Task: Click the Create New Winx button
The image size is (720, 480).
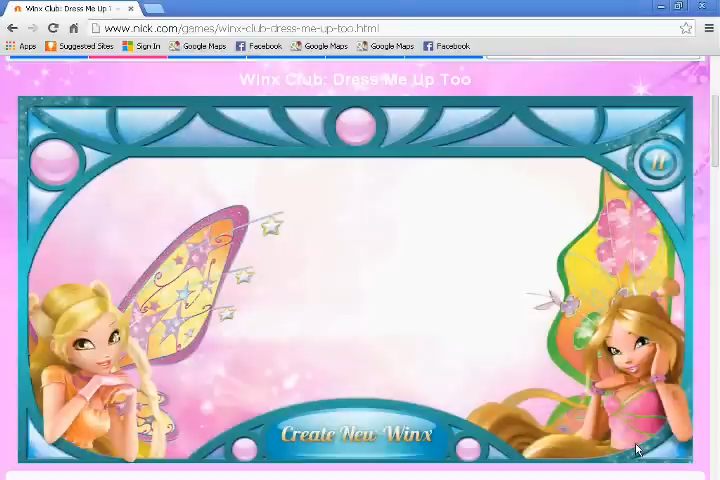Action: [356, 435]
